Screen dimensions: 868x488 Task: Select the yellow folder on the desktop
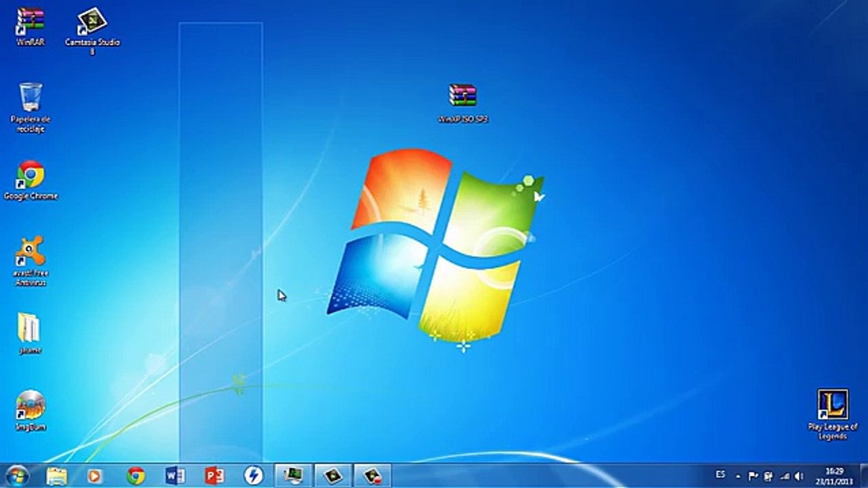pos(30,333)
